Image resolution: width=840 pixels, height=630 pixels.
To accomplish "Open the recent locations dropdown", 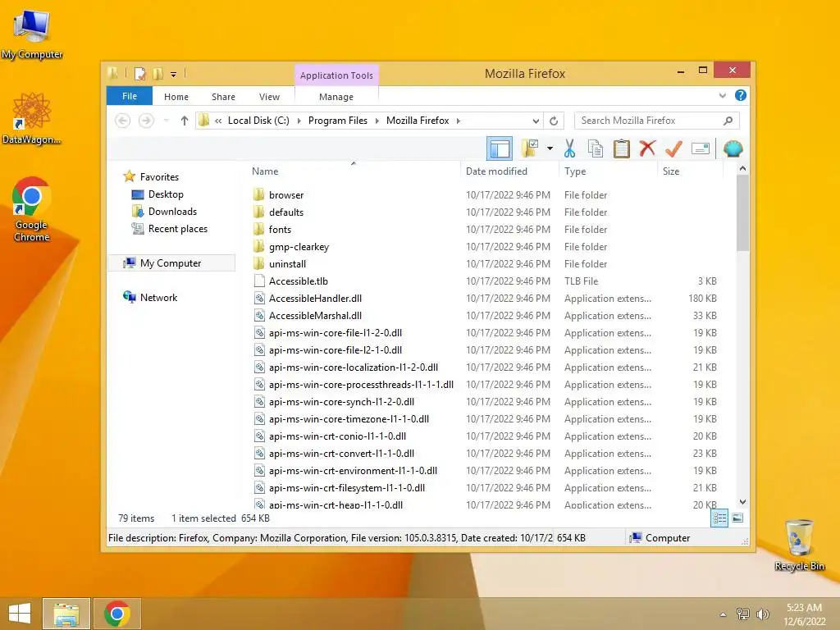I will [x=167, y=121].
